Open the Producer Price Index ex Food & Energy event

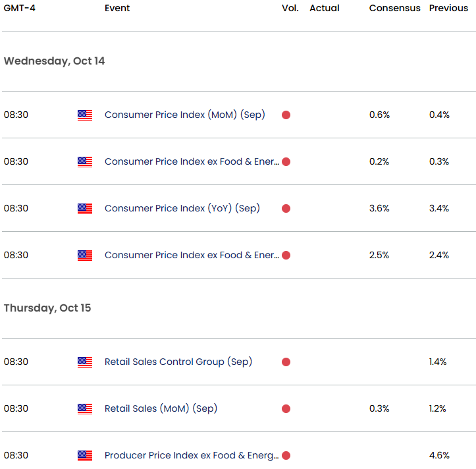click(192, 455)
